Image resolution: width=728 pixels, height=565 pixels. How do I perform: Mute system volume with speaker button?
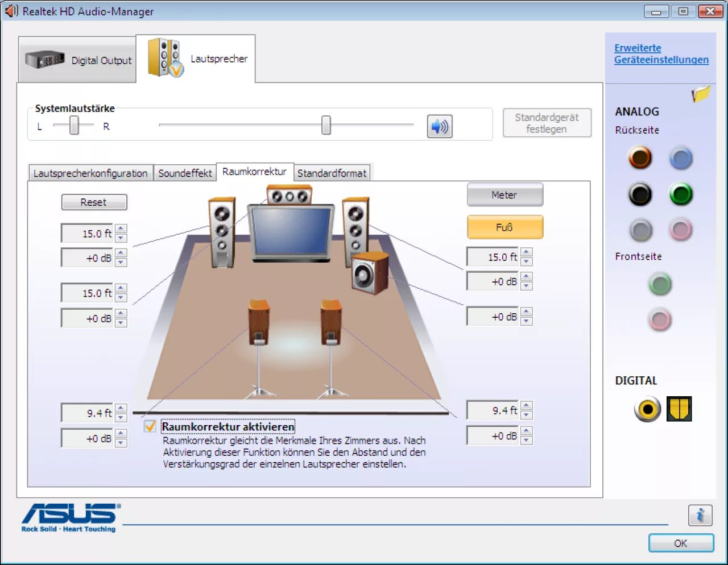(440, 126)
